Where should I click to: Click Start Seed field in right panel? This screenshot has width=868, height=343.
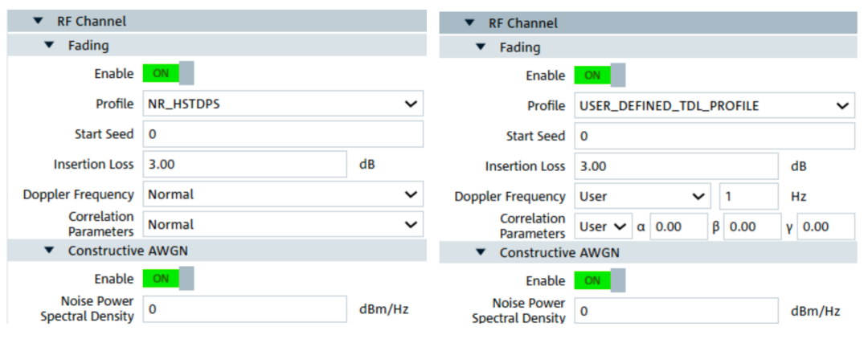tap(714, 136)
